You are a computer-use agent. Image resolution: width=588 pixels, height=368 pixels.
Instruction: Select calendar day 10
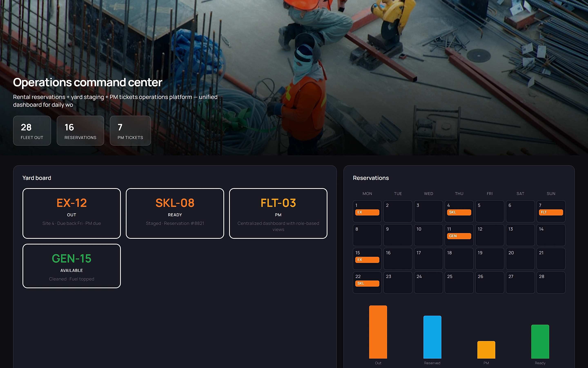coord(428,235)
